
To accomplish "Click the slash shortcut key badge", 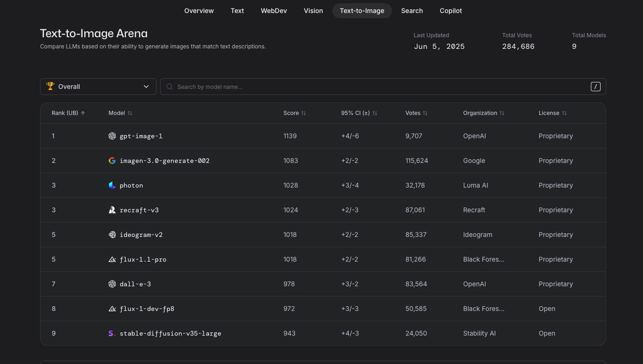I will [x=595, y=87].
